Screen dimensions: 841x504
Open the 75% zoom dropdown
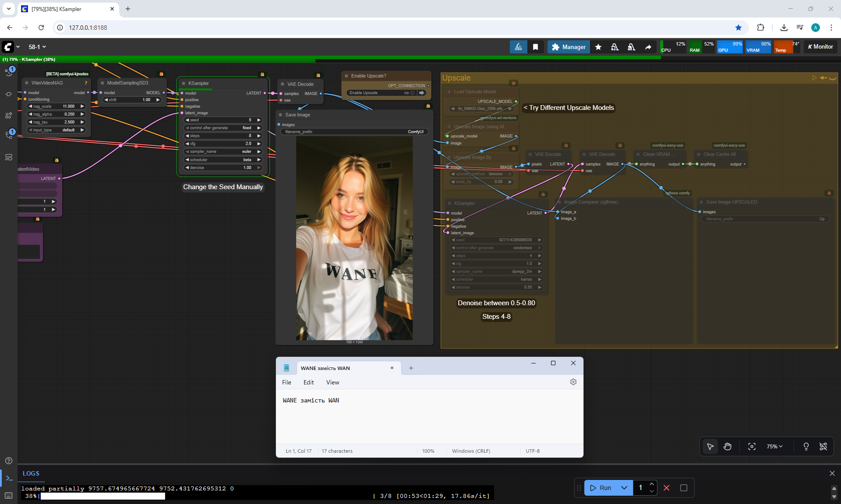774,446
